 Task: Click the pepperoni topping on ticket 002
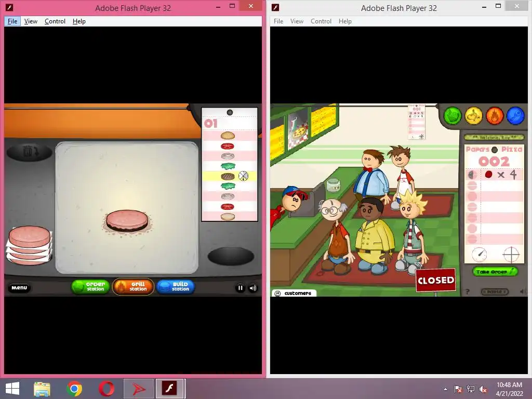488,175
